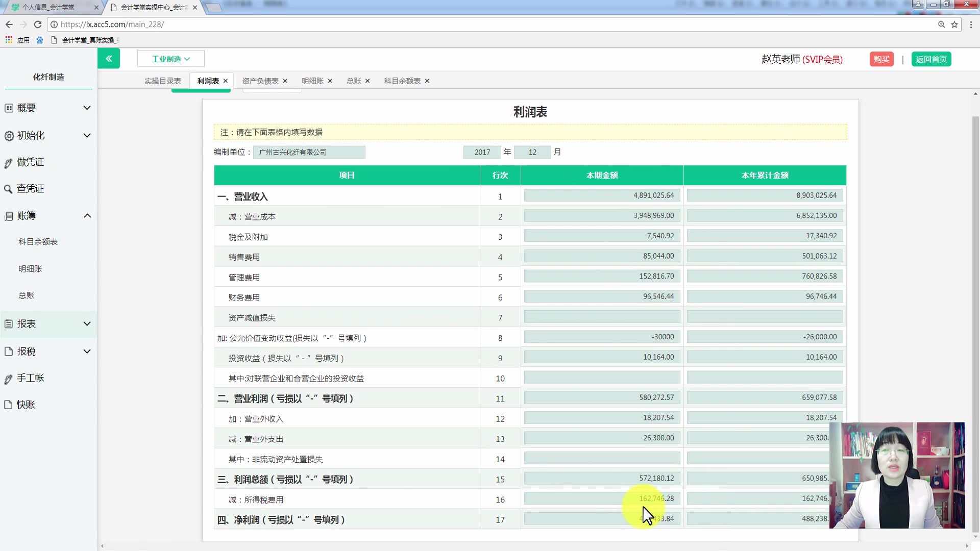Open 初始化 via its gear icon

coord(8,136)
